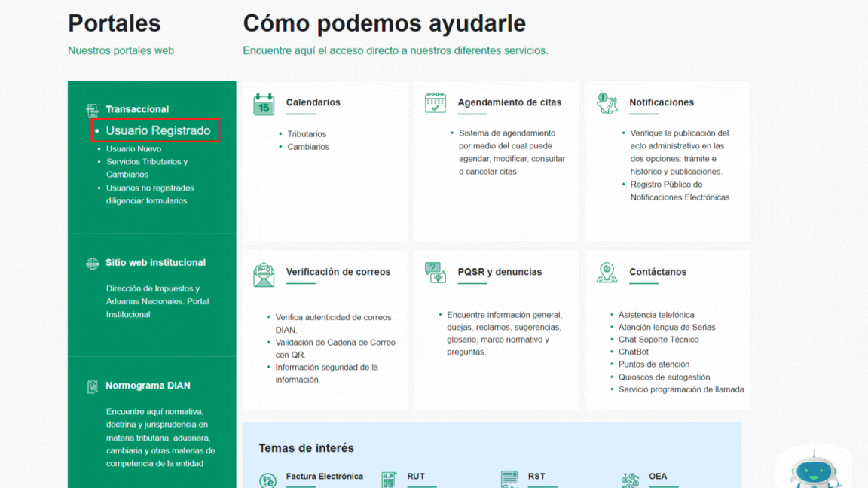Click the Factura Electrónica icon
The image size is (868, 488).
tap(268, 480)
